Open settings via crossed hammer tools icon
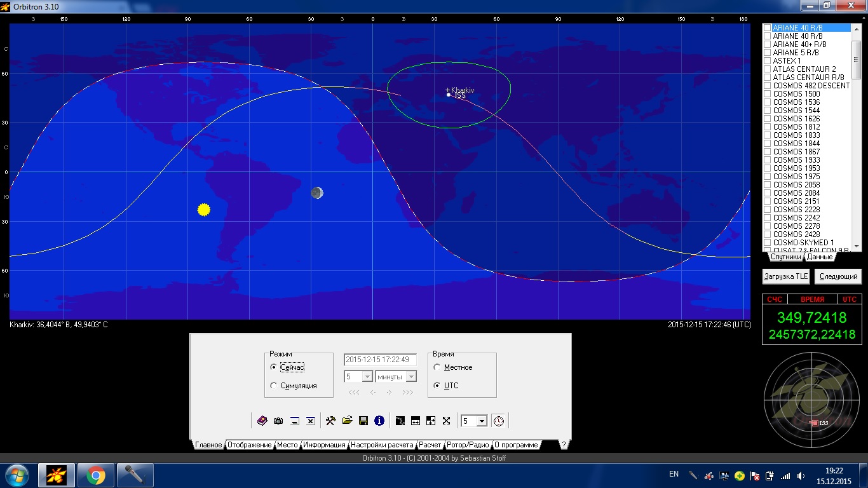This screenshot has height=488, width=868. pos(330,421)
